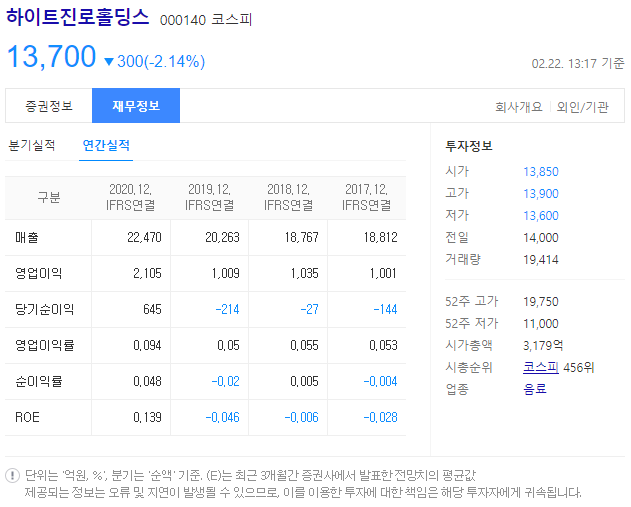Click 고가 value 13,900

click(x=541, y=194)
